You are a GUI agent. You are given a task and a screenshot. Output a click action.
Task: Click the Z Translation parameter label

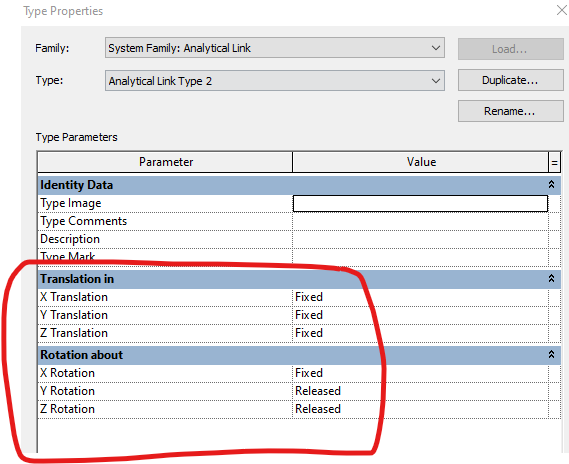[74, 333]
